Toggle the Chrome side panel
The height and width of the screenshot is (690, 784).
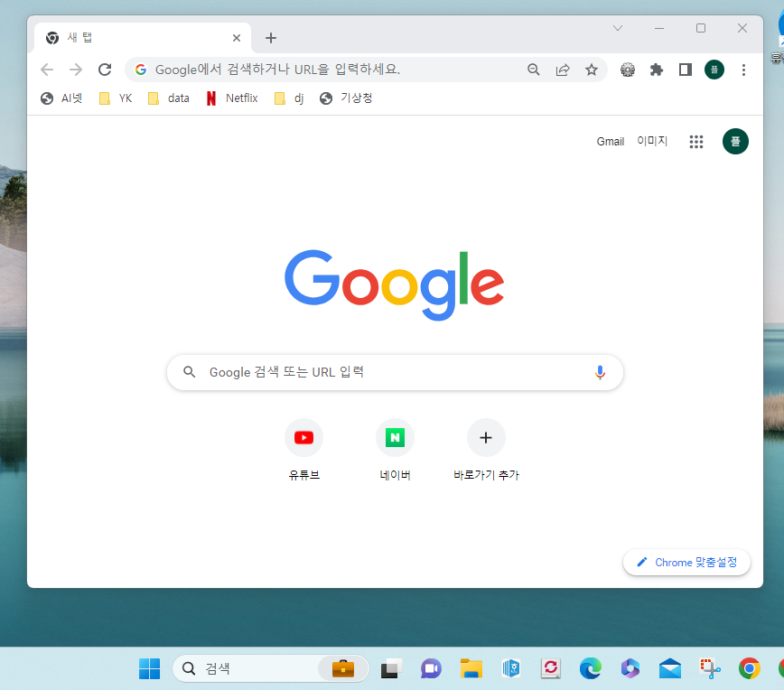(686, 70)
